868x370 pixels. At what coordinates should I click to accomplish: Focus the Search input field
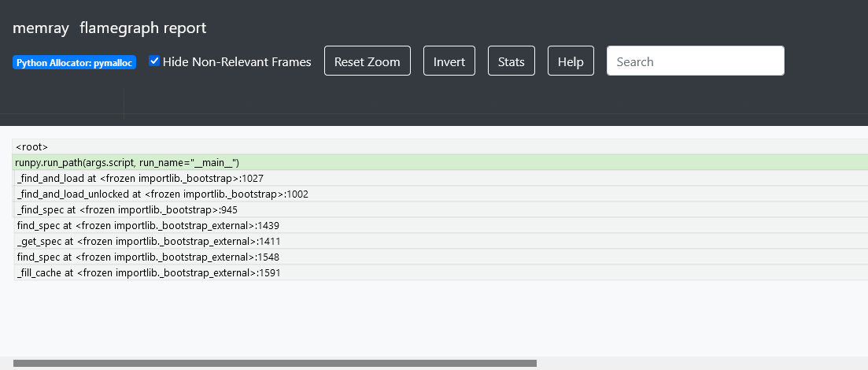click(x=695, y=61)
